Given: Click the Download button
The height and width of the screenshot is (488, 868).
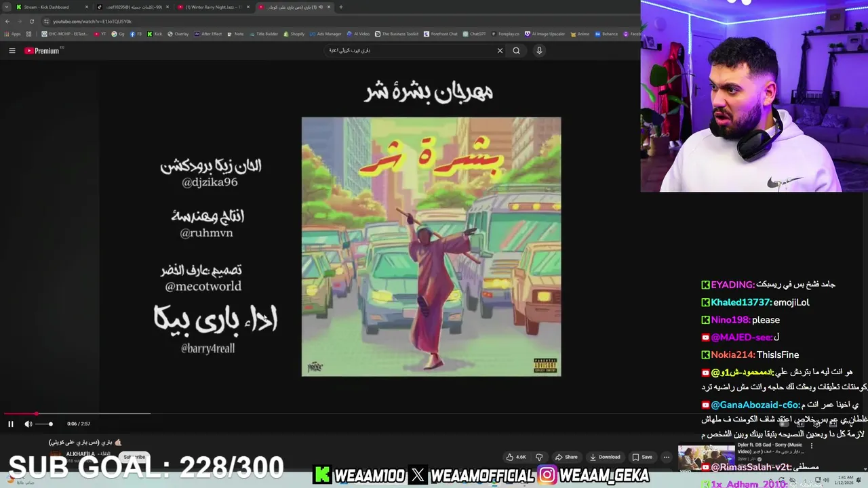Looking at the screenshot, I should (x=605, y=457).
